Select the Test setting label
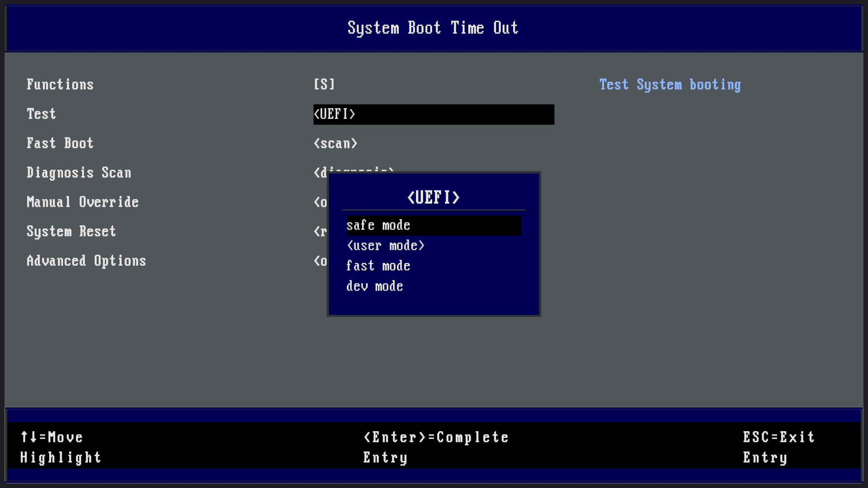Viewport: 868px width, 488px height. [x=41, y=114]
